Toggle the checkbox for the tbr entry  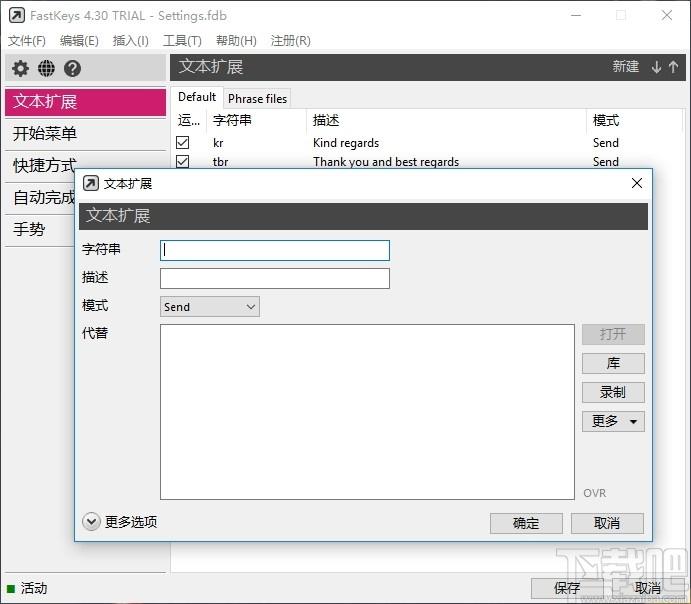[x=182, y=161]
